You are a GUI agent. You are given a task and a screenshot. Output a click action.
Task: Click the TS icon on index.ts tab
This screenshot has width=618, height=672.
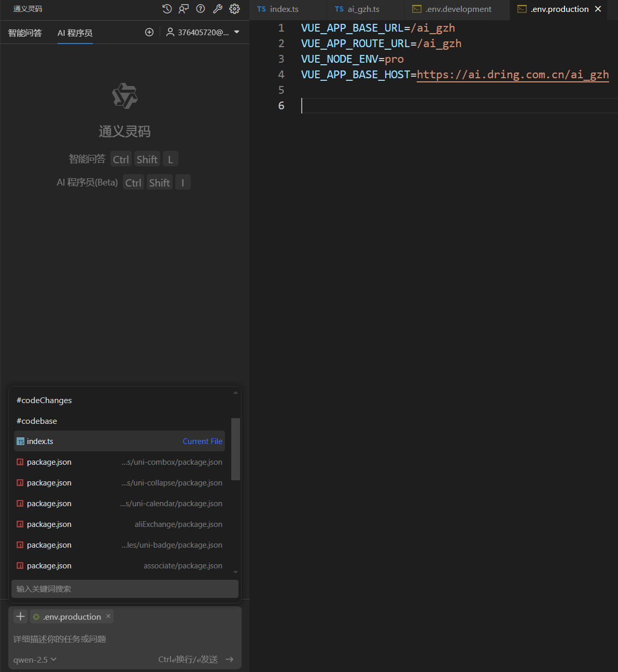(261, 9)
